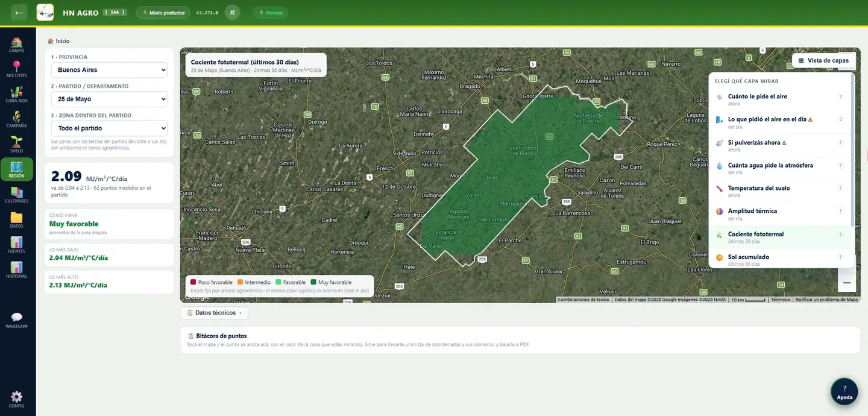
Task: Select Lo que pidió el aire en el día
Action: (x=781, y=122)
